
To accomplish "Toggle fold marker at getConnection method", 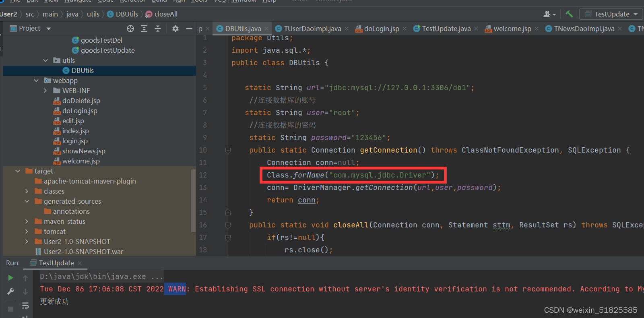I will coord(228,150).
